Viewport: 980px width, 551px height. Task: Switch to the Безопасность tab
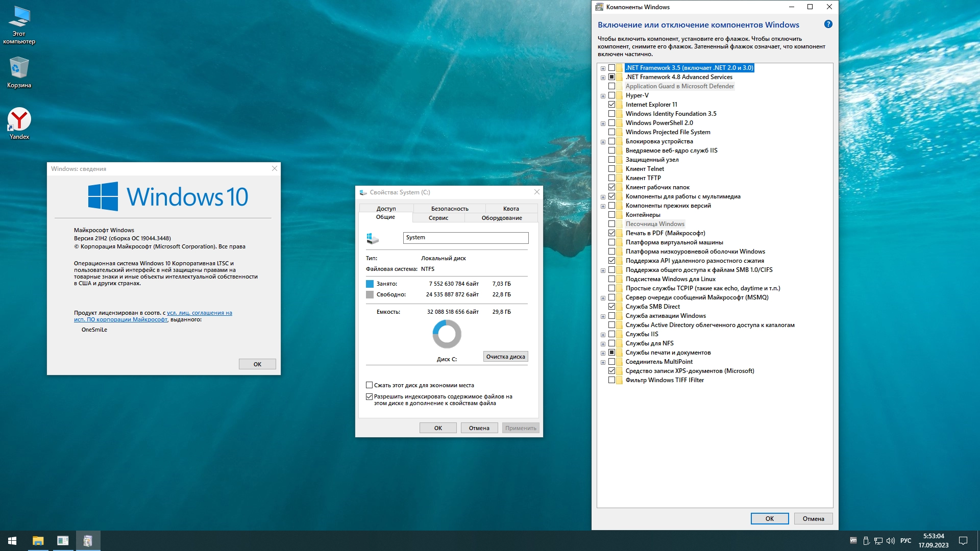449,209
